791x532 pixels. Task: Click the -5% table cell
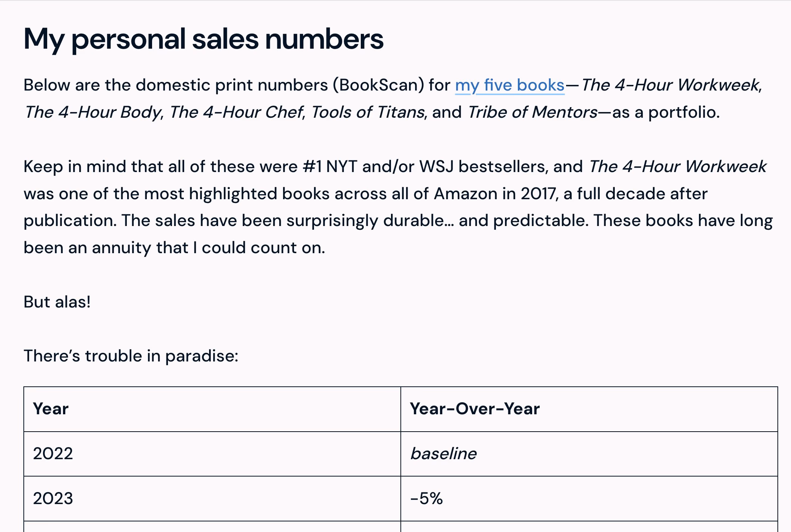click(x=589, y=498)
